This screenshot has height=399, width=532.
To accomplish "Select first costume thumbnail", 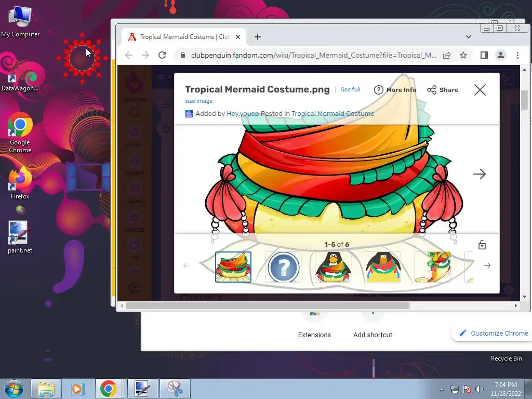I will pyautogui.click(x=233, y=267).
